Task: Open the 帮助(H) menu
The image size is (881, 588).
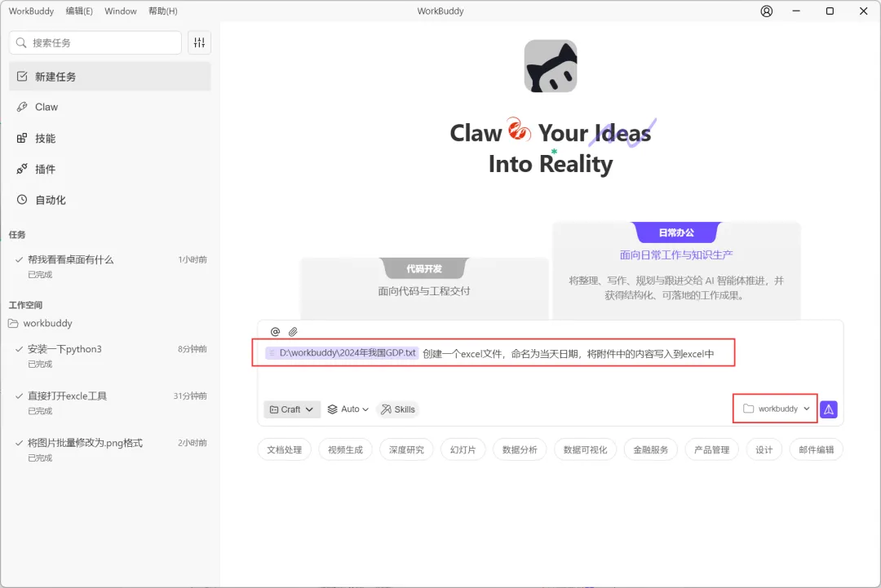Action: click(x=163, y=11)
